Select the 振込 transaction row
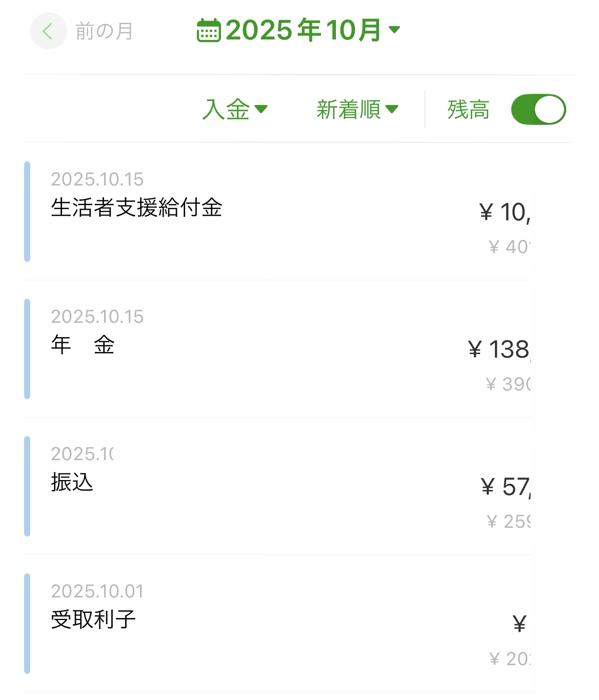The image size is (599, 700). click(72, 483)
